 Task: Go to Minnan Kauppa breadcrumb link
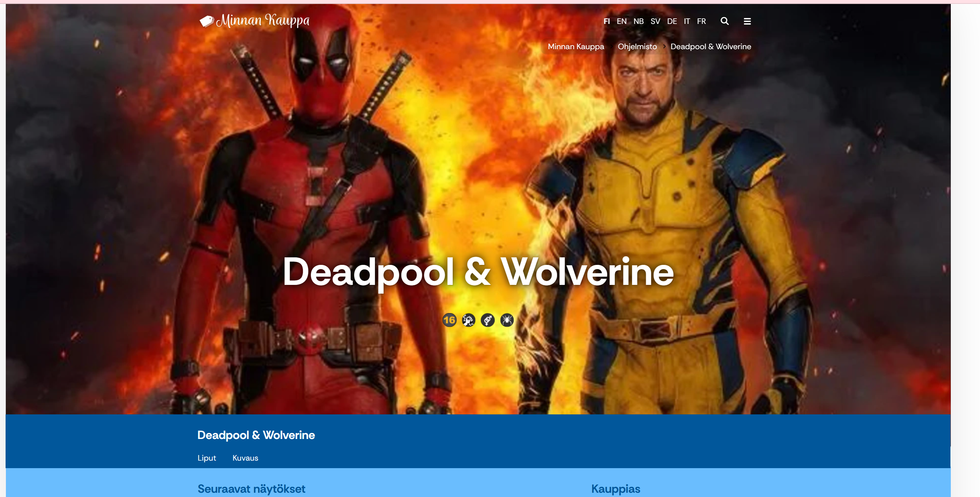(576, 47)
